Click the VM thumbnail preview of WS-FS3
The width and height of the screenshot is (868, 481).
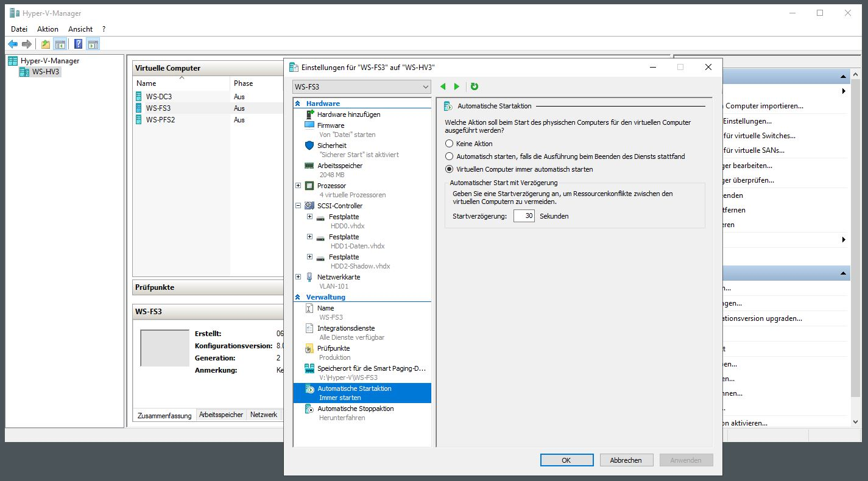tap(164, 348)
